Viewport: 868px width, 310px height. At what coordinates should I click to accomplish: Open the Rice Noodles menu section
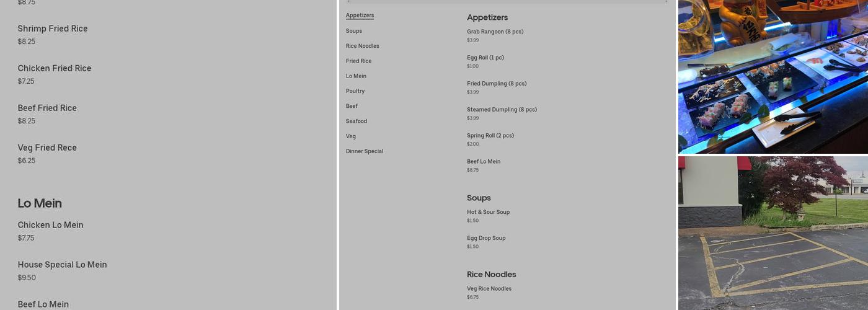pos(362,46)
